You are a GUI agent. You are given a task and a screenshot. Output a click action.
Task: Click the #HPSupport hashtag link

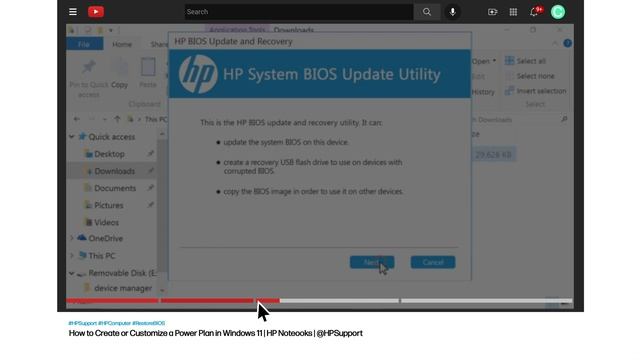(x=82, y=323)
